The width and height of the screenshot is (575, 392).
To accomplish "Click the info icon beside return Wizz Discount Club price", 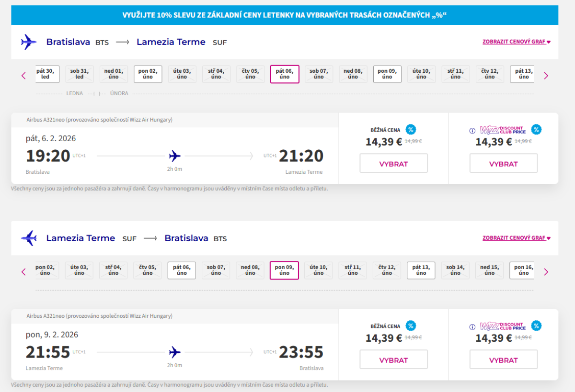I will click(472, 326).
